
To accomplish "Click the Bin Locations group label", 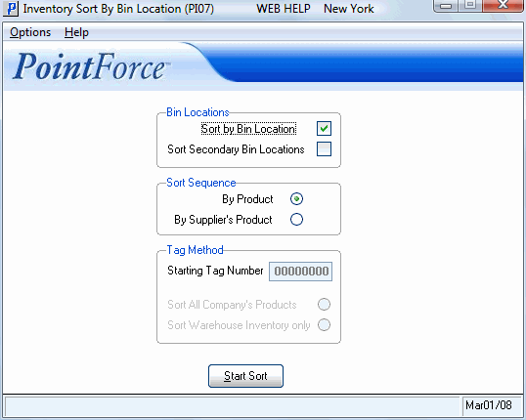I will (x=197, y=112).
